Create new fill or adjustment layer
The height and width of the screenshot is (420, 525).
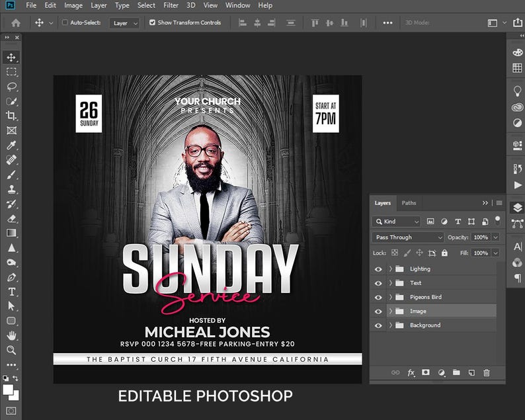[441, 372]
